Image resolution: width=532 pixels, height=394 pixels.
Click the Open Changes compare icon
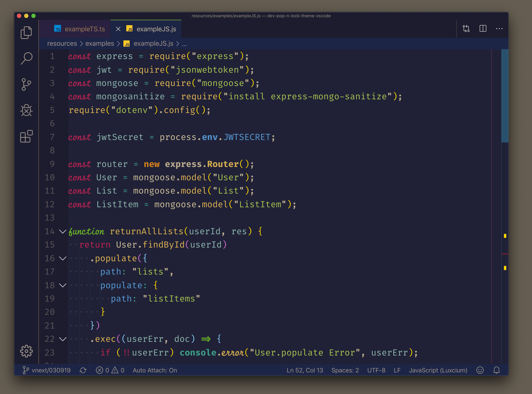[x=466, y=29]
